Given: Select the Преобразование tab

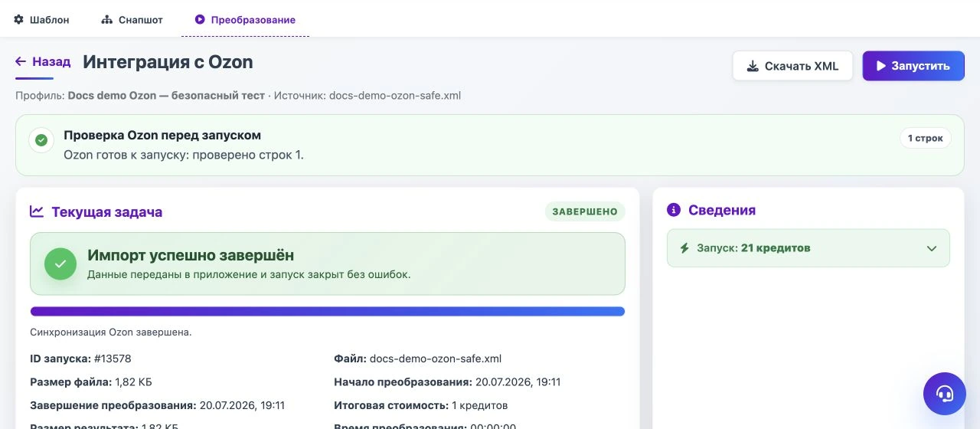Looking at the screenshot, I should (x=245, y=20).
